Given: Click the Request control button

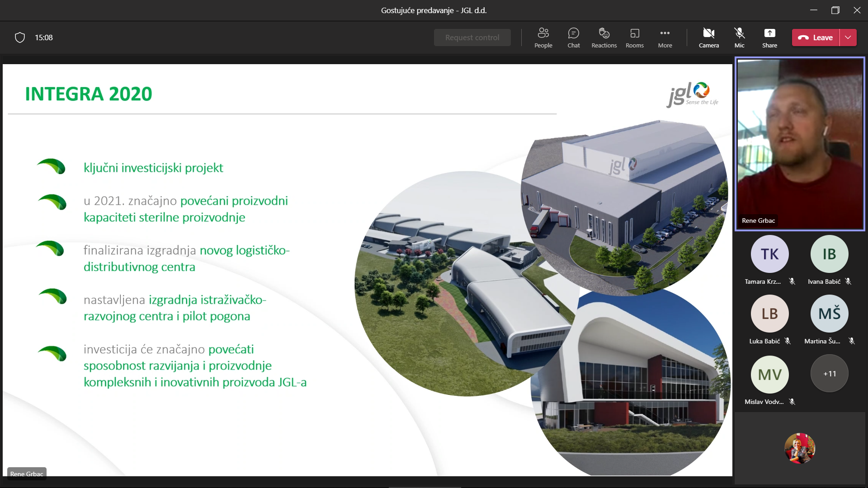Looking at the screenshot, I should (x=472, y=38).
